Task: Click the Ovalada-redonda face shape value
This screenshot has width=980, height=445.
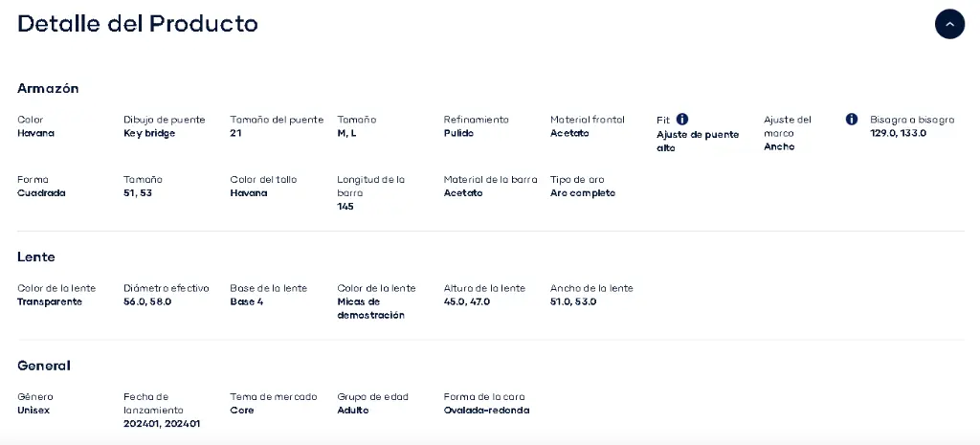Action: [486, 411]
